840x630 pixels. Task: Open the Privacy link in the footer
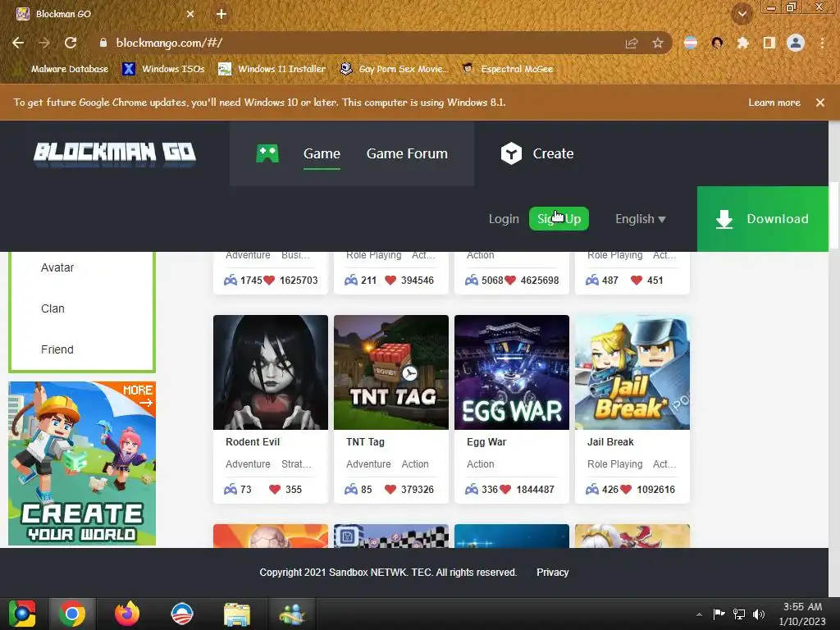[552, 572]
